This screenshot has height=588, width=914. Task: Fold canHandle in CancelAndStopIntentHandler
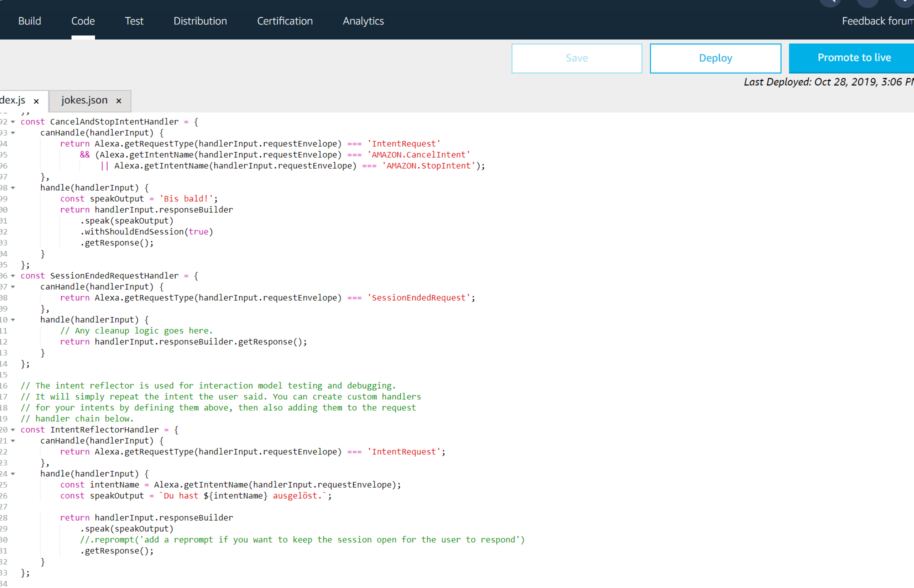(x=13, y=133)
